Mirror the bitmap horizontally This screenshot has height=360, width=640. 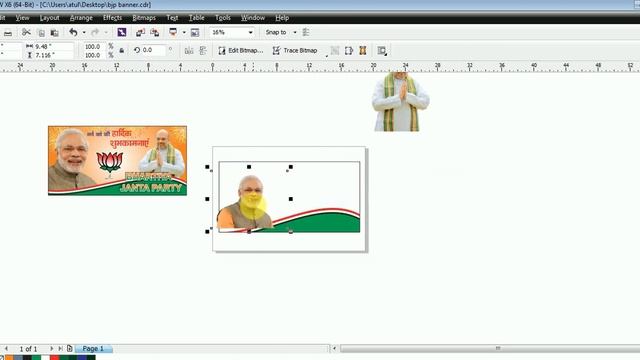pyautogui.click(x=189, y=51)
